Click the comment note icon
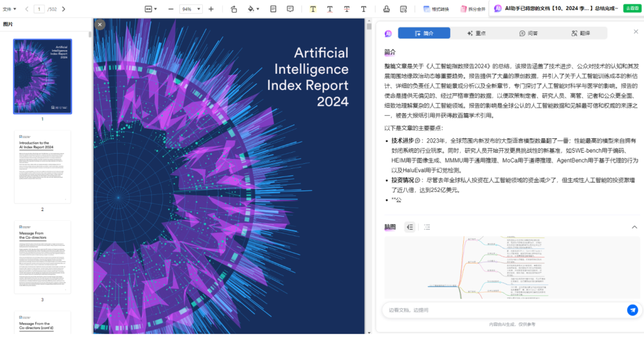The height and width of the screenshot is (341, 644). point(290,9)
